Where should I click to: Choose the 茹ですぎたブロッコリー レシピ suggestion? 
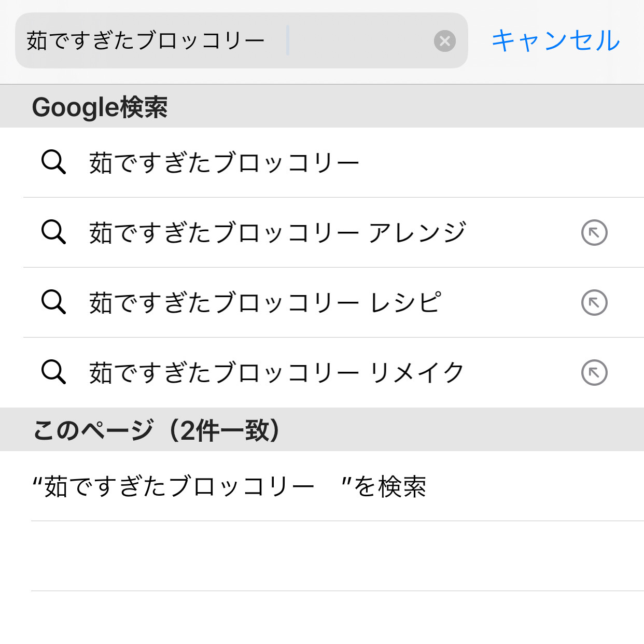[x=265, y=302]
